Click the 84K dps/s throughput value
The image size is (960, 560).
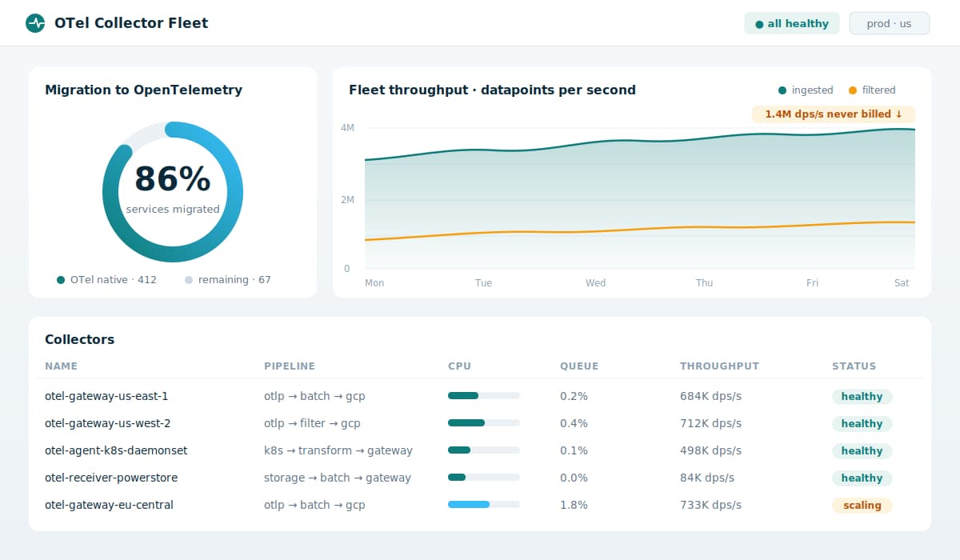707,478
